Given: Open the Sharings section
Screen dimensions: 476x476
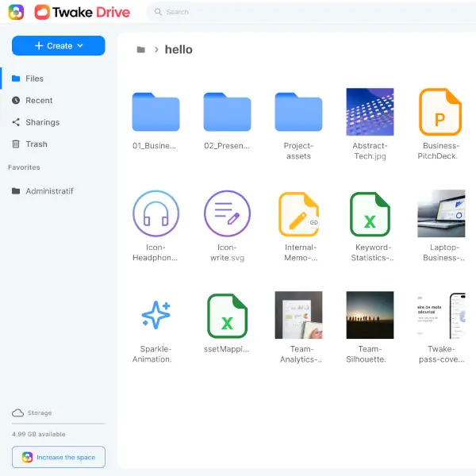Looking at the screenshot, I should pos(42,122).
